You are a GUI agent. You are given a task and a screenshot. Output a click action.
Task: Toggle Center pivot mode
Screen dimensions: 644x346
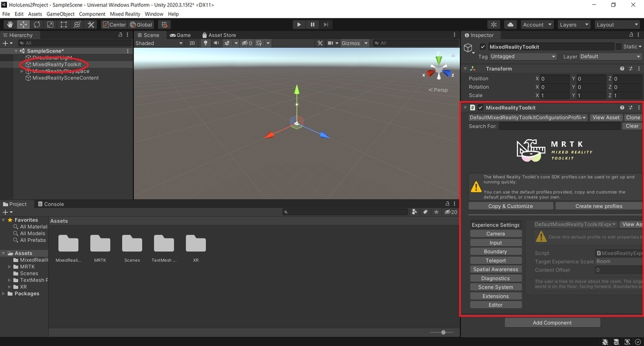[x=114, y=25]
